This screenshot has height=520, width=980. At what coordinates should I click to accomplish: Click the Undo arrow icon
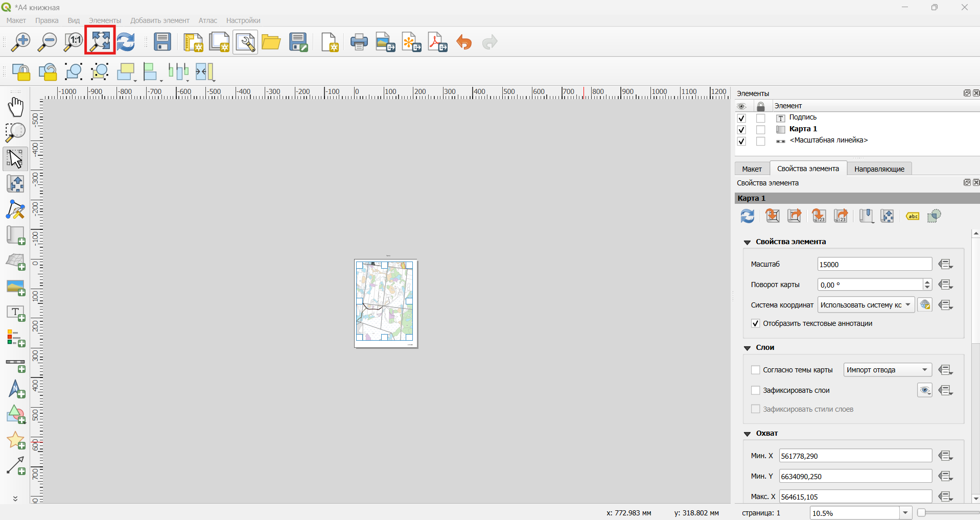tap(464, 42)
